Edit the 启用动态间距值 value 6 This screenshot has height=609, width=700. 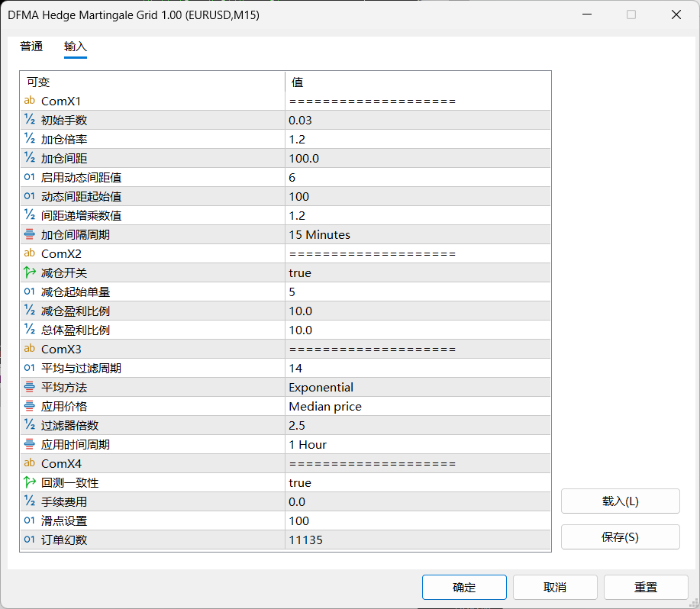coord(418,178)
